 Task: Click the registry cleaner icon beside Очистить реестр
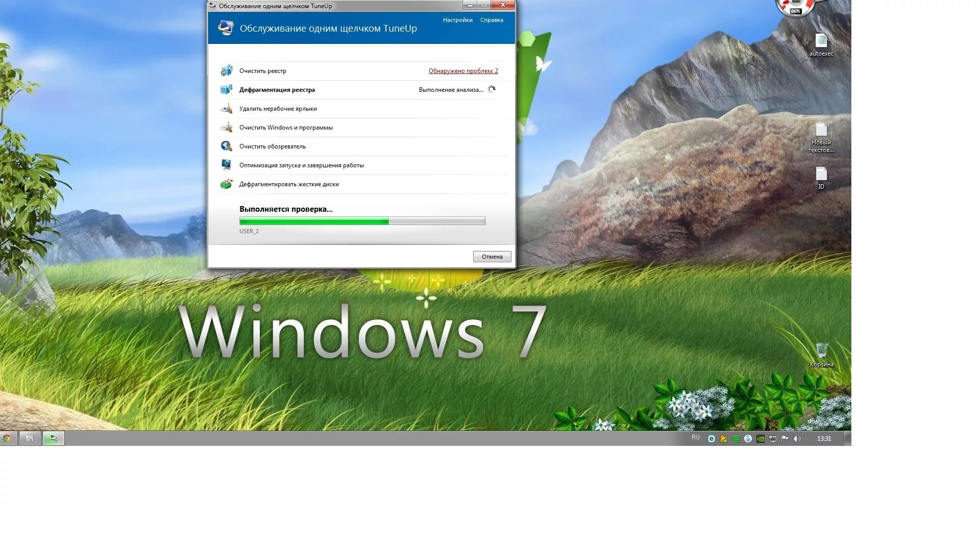pos(226,70)
